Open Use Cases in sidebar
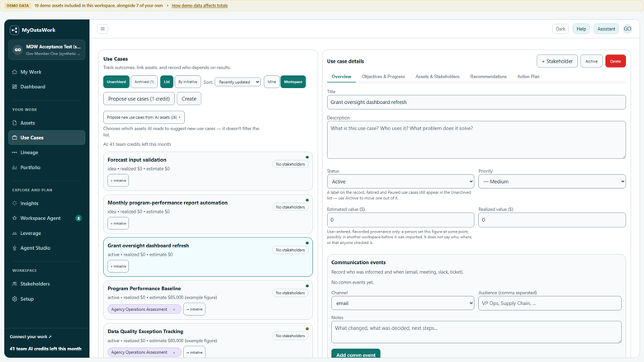 47,138
